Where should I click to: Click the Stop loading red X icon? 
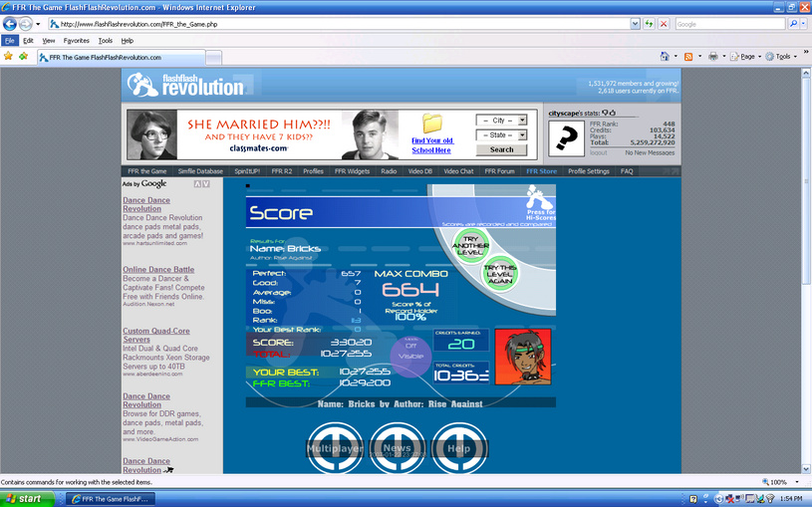(664, 24)
